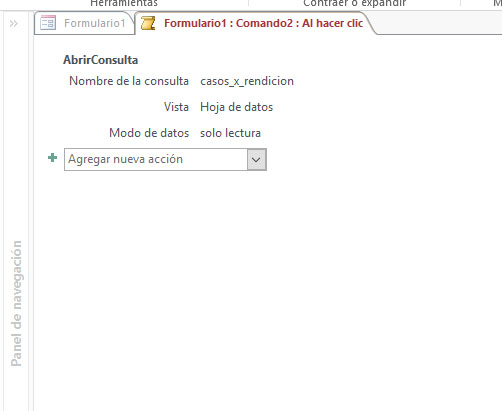Select the AbrirConsulta action header
Screen dimensions: 502x411
100,60
